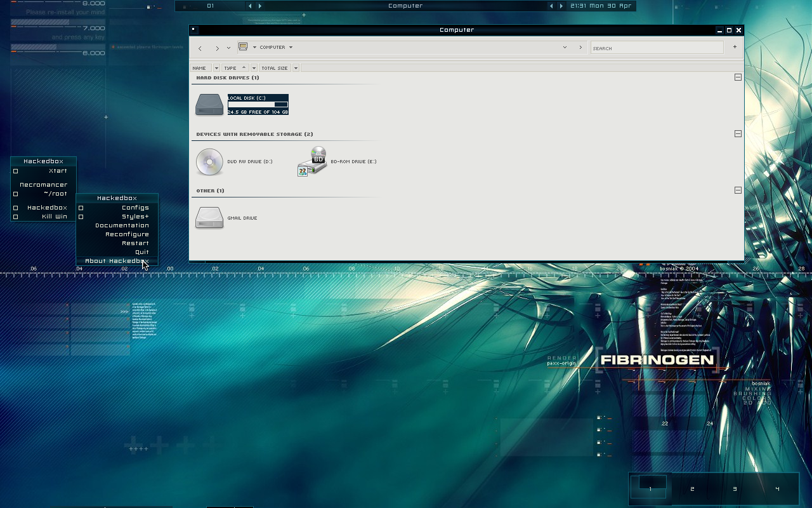This screenshot has width=812, height=508.
Task: Collapse the Other group
Action: tap(738, 190)
